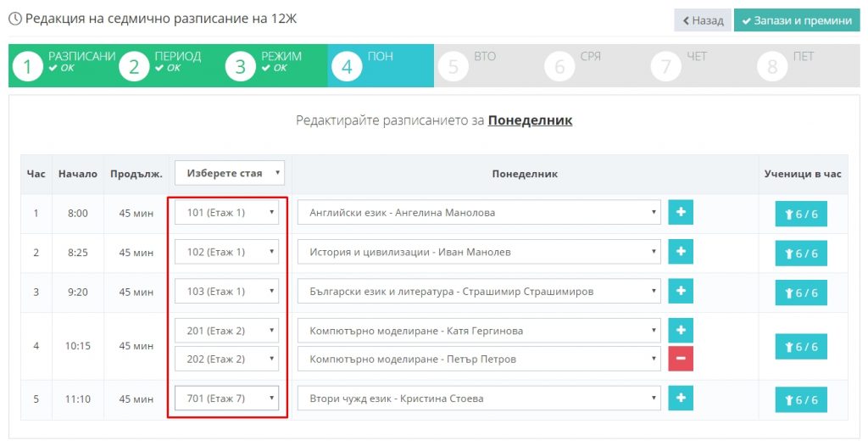Click plus icon beside Английски език row
Image resolution: width=868 pixels, height=446 pixels.
pos(681,213)
